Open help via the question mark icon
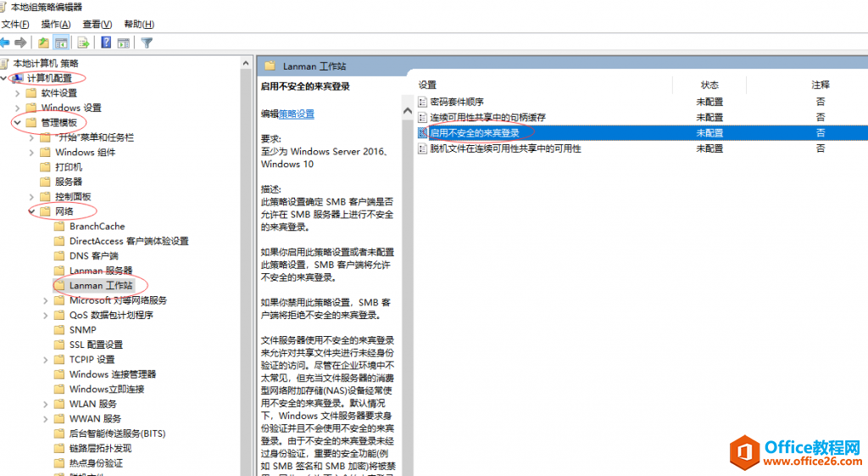This screenshot has height=476, width=868. [x=106, y=42]
